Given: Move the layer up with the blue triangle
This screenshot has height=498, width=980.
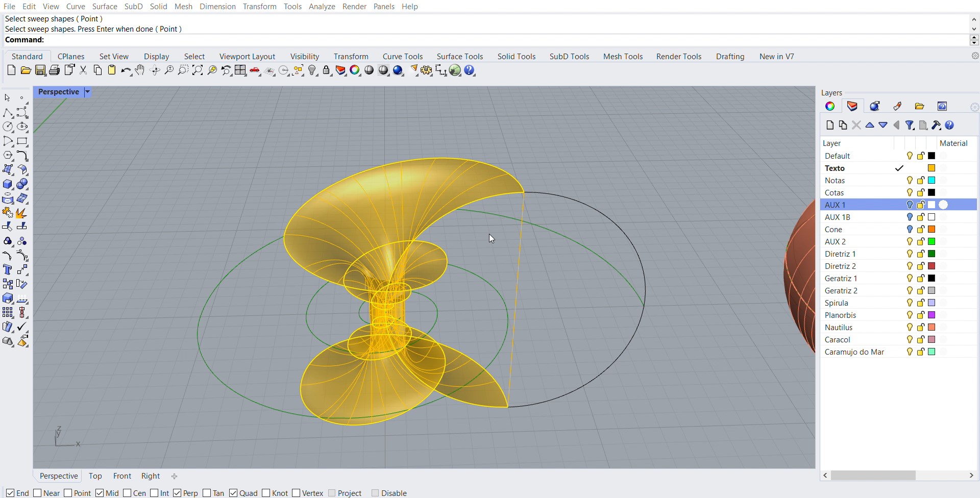Looking at the screenshot, I should click(x=870, y=125).
